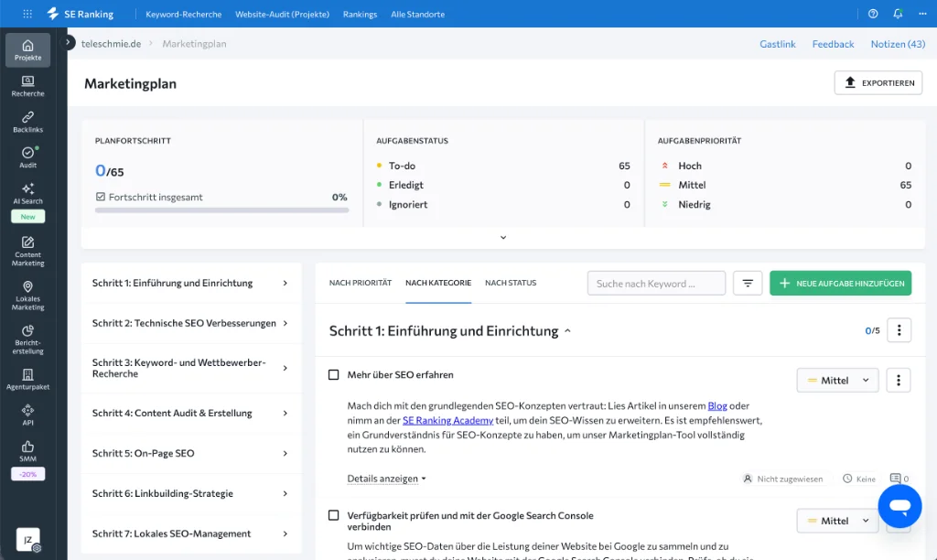Follow the Blog link
The height and width of the screenshot is (560, 937).
(x=717, y=405)
